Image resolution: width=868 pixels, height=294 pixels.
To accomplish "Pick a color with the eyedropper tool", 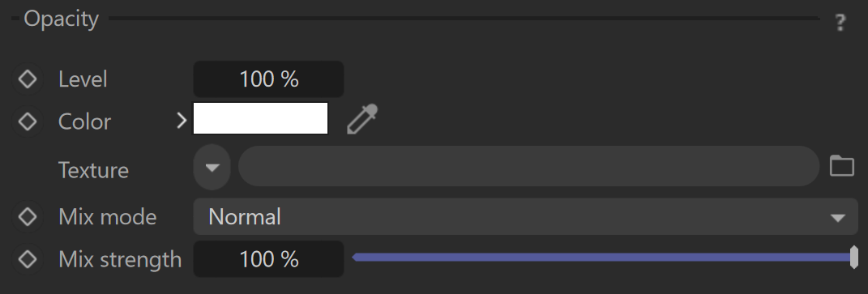I will 362,119.
